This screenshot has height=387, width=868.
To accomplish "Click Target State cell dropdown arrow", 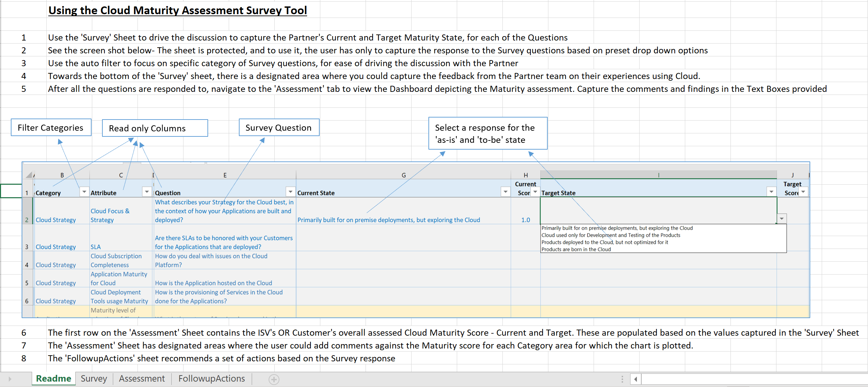I will (782, 218).
